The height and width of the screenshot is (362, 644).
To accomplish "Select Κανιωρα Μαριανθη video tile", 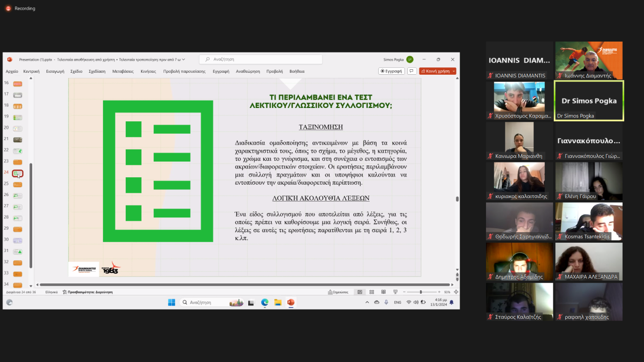I will [519, 141].
